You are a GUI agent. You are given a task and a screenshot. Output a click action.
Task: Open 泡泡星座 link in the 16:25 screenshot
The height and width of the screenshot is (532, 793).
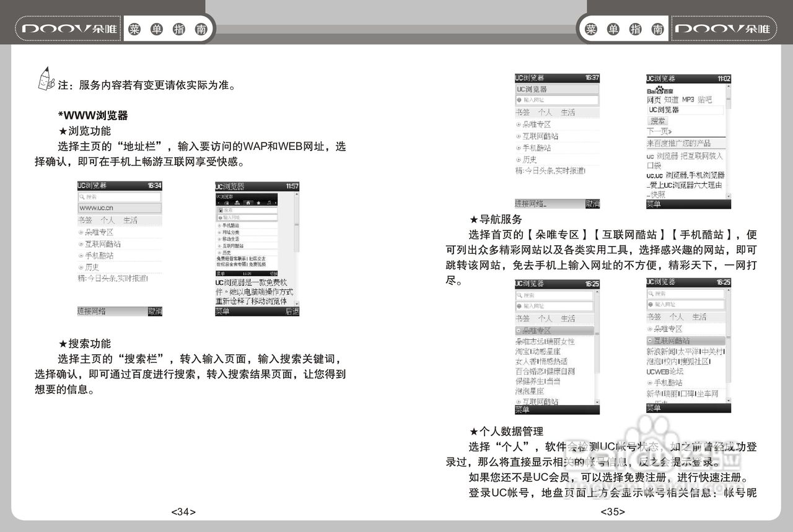coord(530,391)
